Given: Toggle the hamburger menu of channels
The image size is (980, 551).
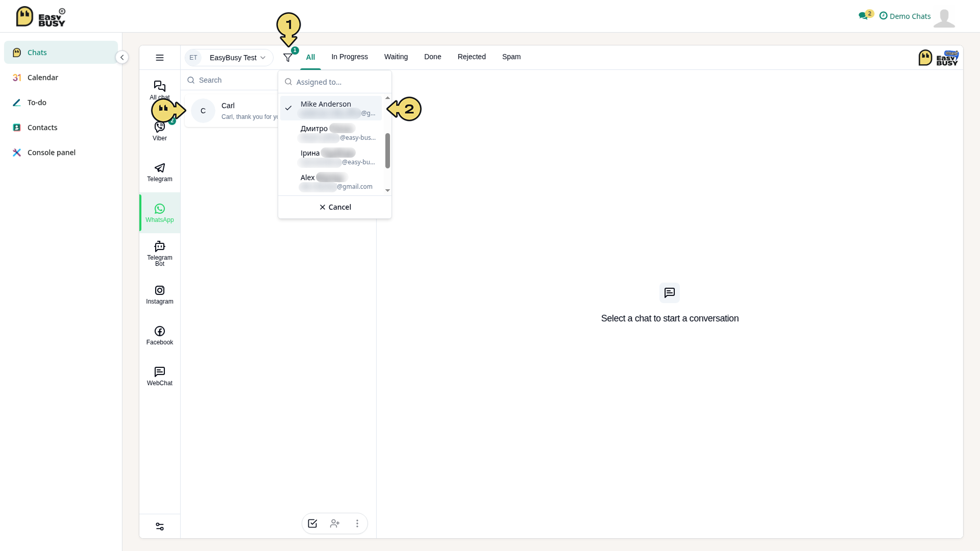Looking at the screenshot, I should [x=160, y=58].
